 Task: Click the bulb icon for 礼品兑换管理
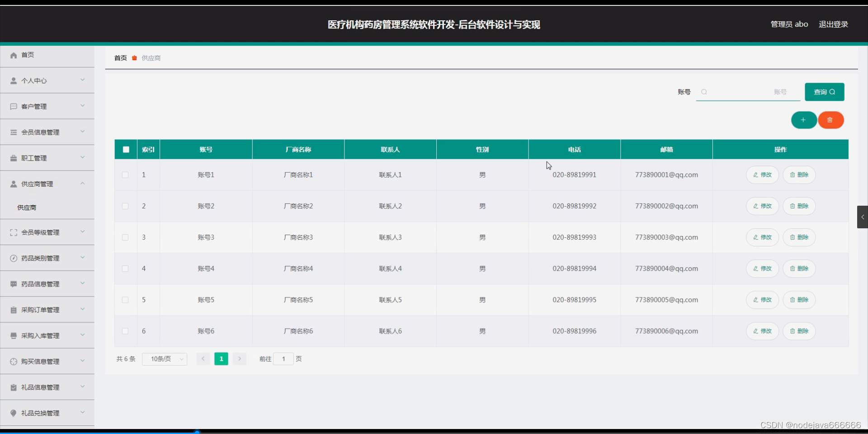(14, 413)
